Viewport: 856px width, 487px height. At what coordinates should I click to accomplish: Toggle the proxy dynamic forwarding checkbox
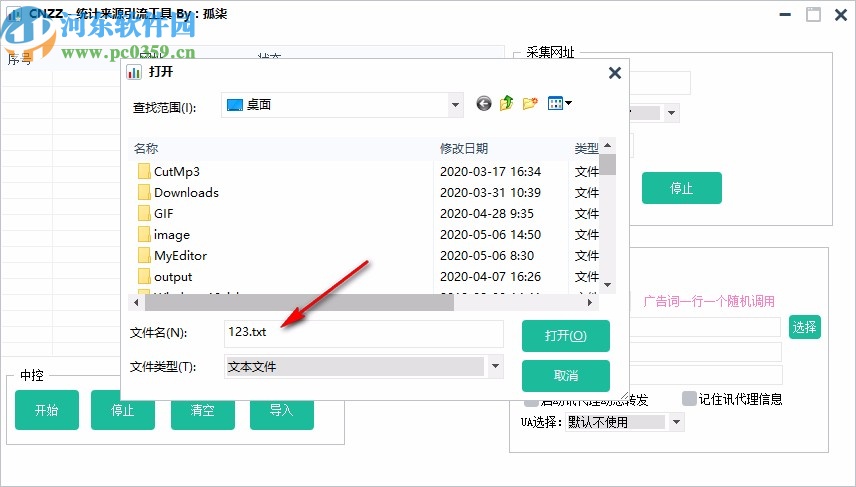coord(531,402)
